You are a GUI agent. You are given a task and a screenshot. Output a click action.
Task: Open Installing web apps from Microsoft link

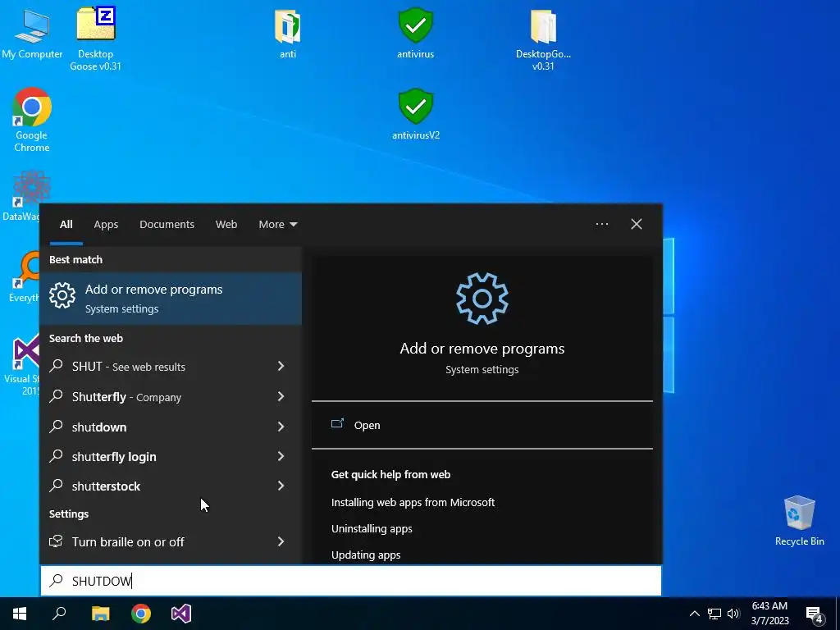(413, 503)
